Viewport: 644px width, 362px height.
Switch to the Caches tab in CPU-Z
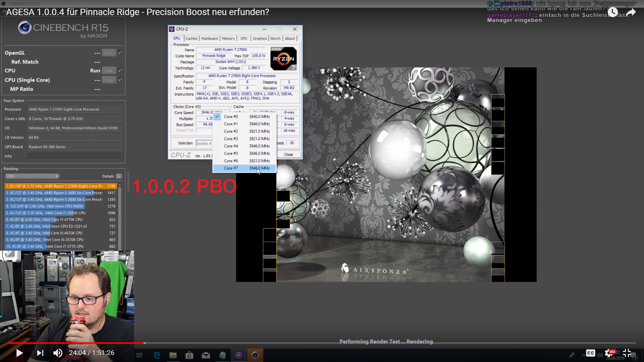tap(191, 38)
